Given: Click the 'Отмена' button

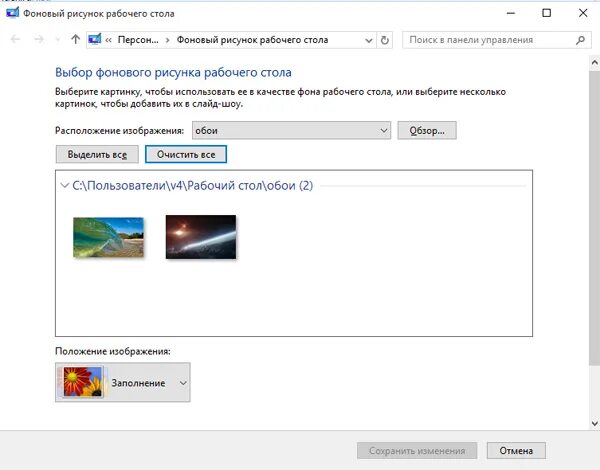Looking at the screenshot, I should click(x=516, y=451).
